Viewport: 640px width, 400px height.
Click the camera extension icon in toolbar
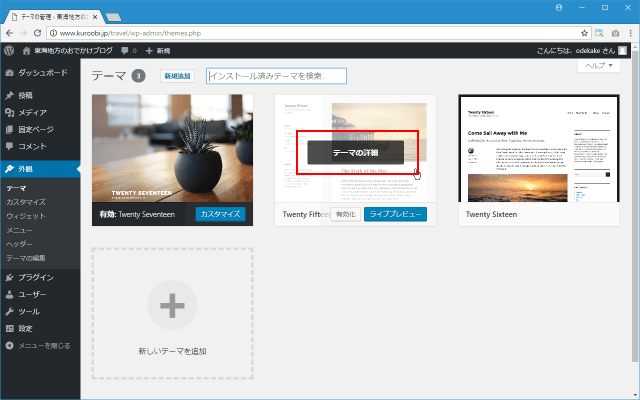(x=615, y=33)
